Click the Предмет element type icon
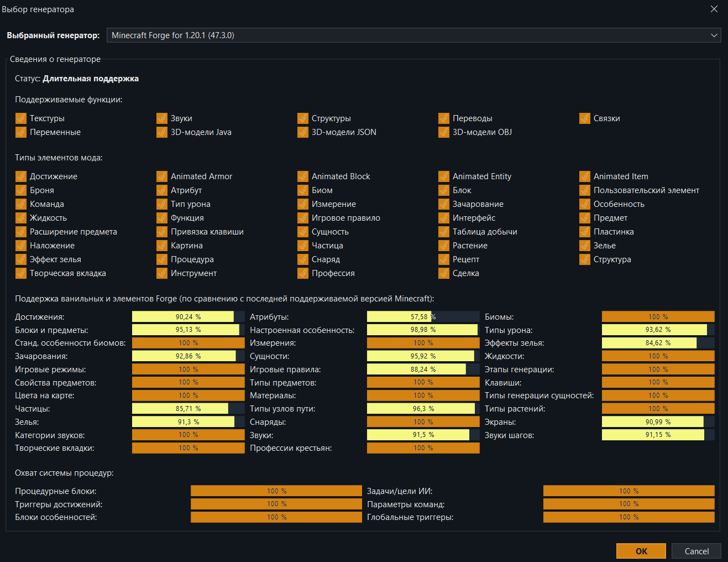 coord(585,218)
